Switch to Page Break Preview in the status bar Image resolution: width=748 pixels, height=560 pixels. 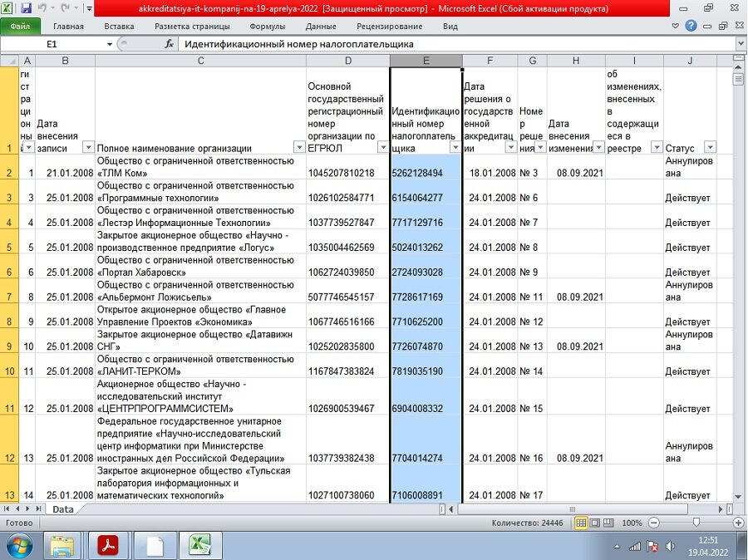[x=608, y=523]
